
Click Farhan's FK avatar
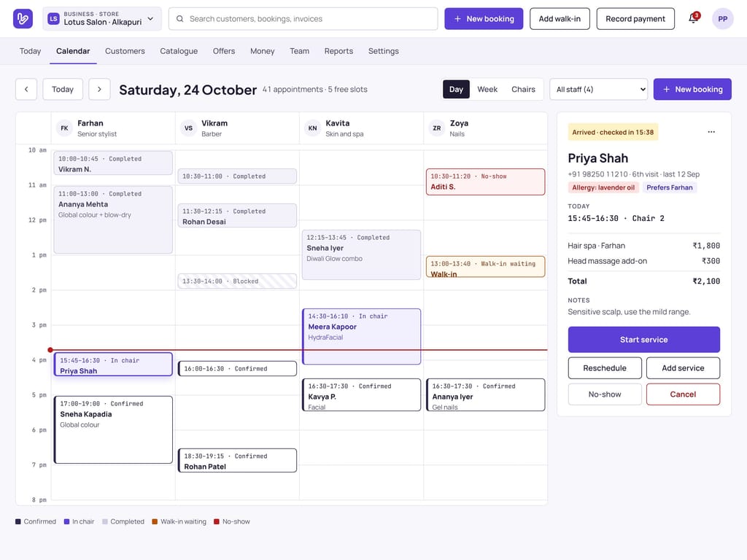[x=64, y=128]
